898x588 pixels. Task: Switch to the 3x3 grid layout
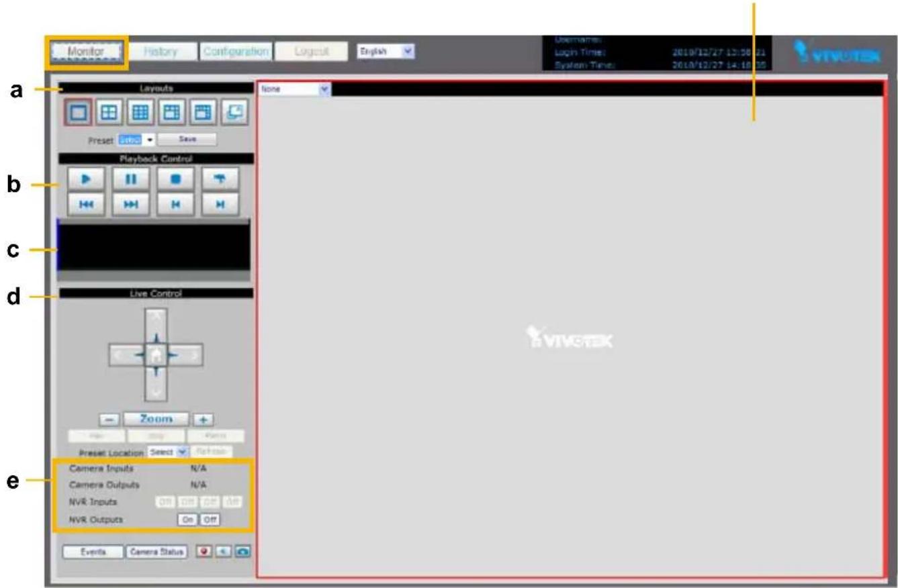(x=141, y=113)
